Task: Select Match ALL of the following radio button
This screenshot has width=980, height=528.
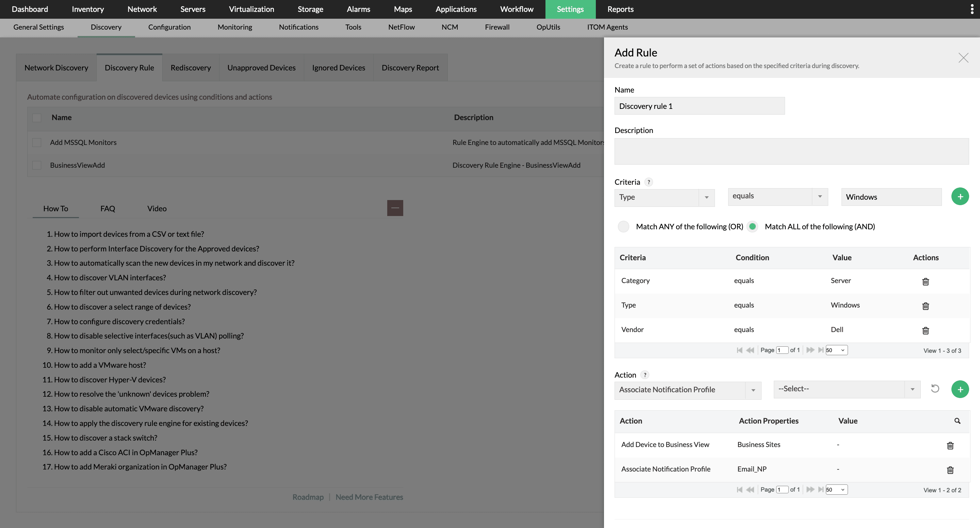Action: click(753, 226)
